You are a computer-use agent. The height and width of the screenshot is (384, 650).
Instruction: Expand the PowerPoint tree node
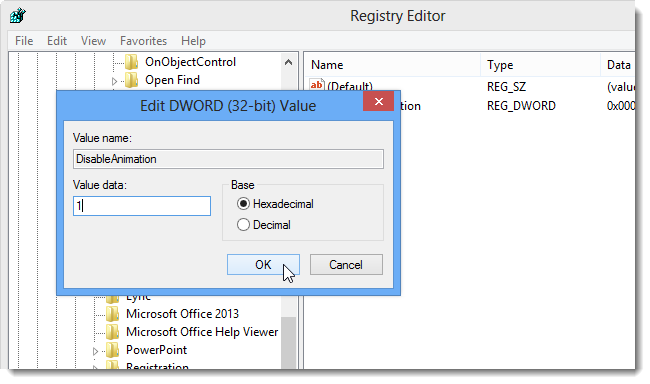coord(95,352)
